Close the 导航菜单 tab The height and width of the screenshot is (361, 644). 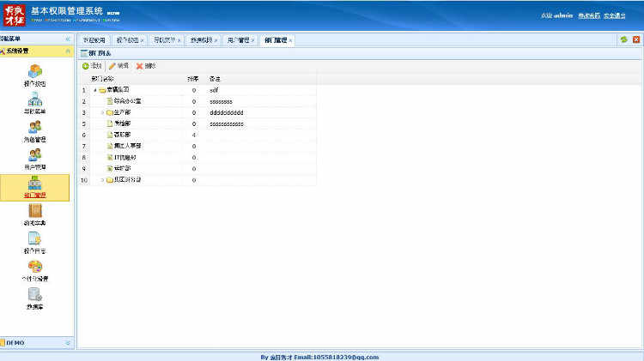179,40
